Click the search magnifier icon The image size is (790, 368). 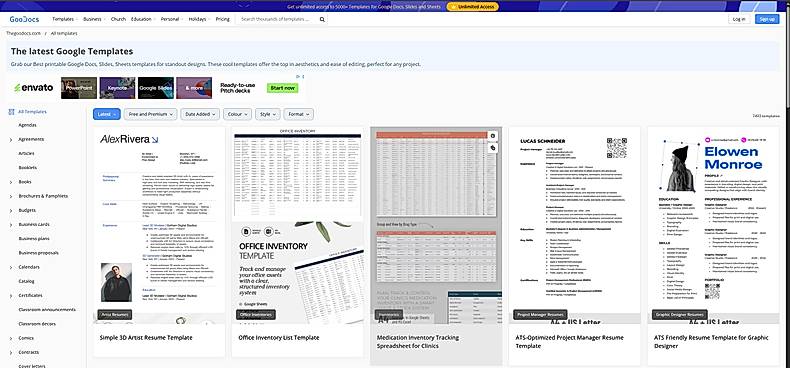point(322,19)
